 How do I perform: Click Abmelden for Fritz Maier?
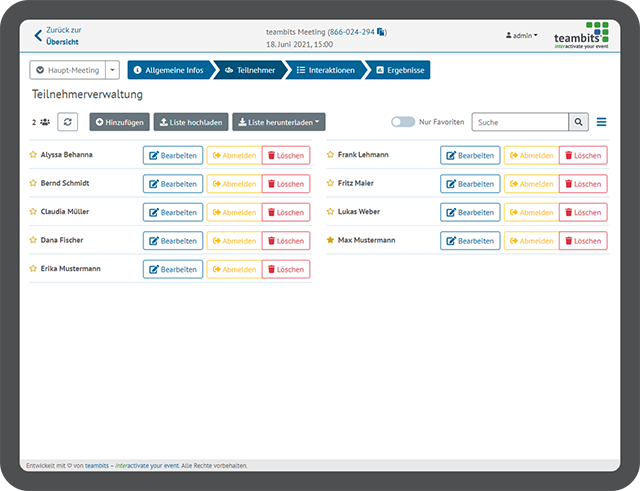pyautogui.click(x=531, y=184)
